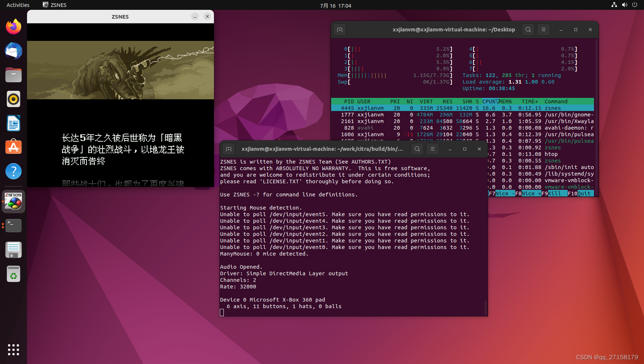Open the clock and calendar menu
The height and width of the screenshot is (364, 644).
pyautogui.click(x=336, y=5)
